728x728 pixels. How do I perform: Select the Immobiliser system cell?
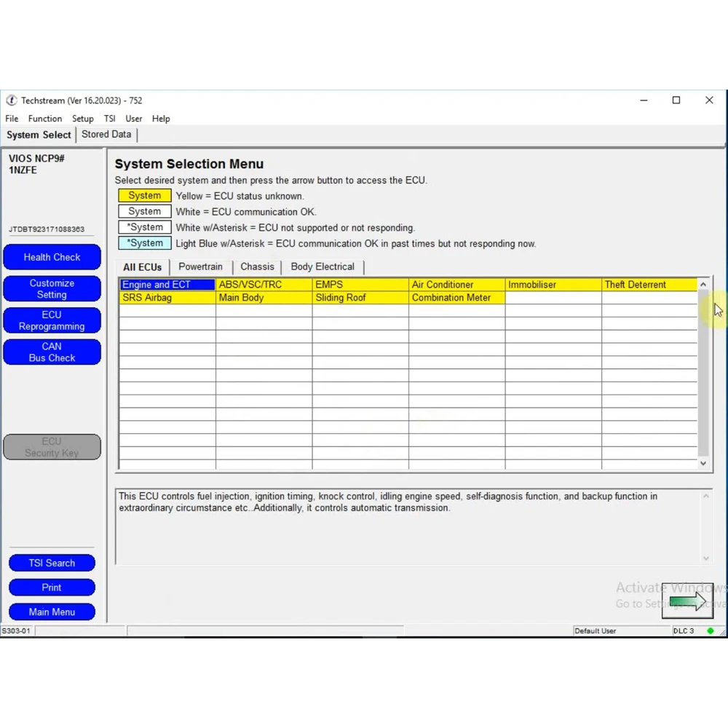point(553,284)
